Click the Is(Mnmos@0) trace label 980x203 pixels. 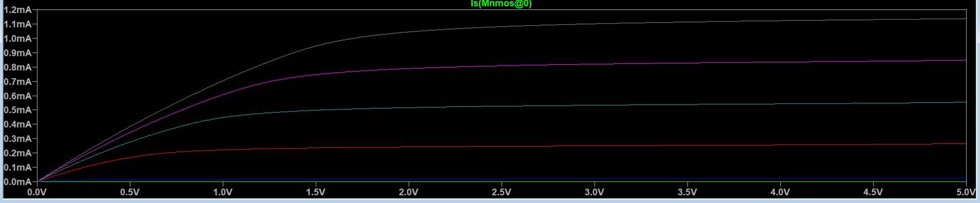[501, 4]
